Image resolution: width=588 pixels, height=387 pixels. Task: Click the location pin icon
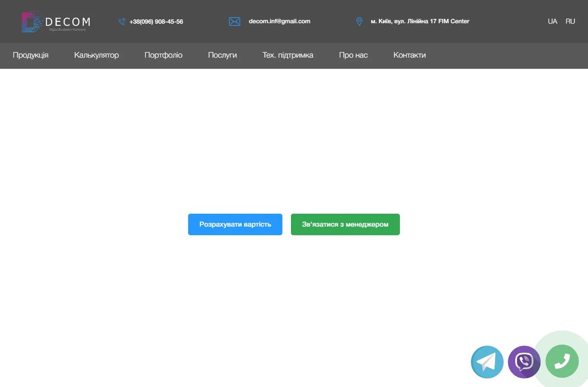click(359, 21)
